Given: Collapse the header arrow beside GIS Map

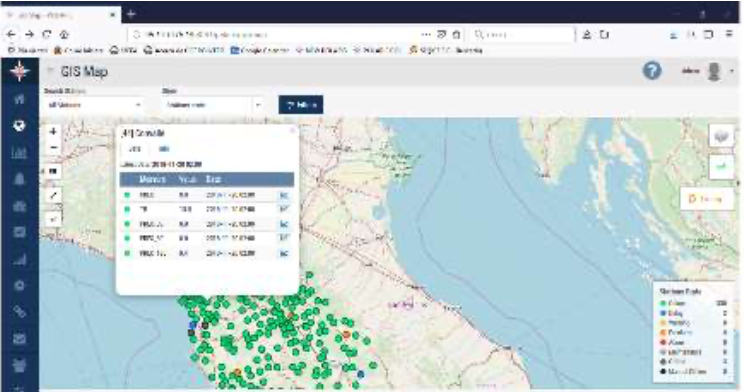Looking at the screenshot, I should click(50, 71).
